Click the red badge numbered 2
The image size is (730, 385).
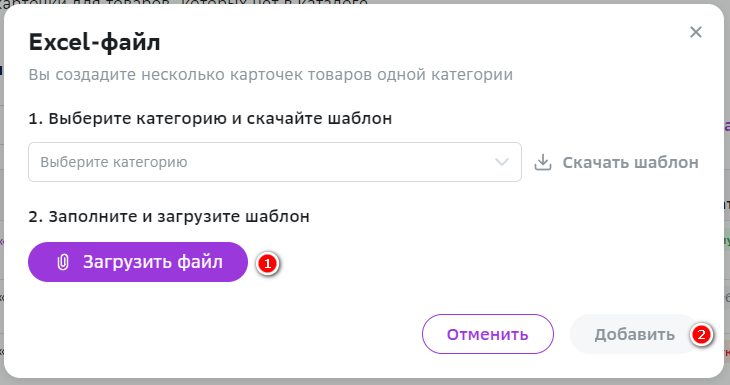pos(701,334)
